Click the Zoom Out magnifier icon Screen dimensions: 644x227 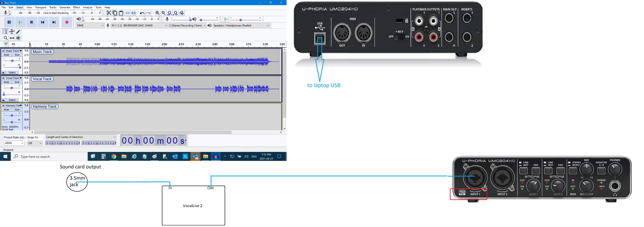164,13
